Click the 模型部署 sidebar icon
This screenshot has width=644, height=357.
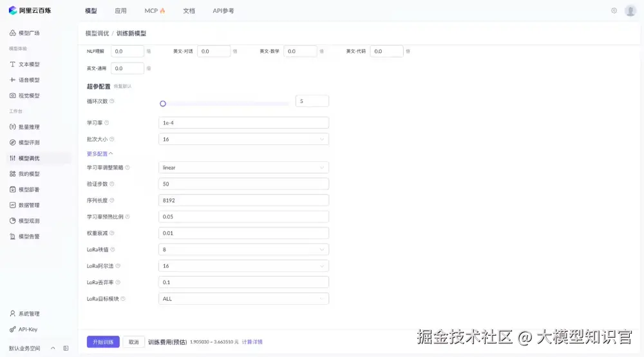point(13,189)
